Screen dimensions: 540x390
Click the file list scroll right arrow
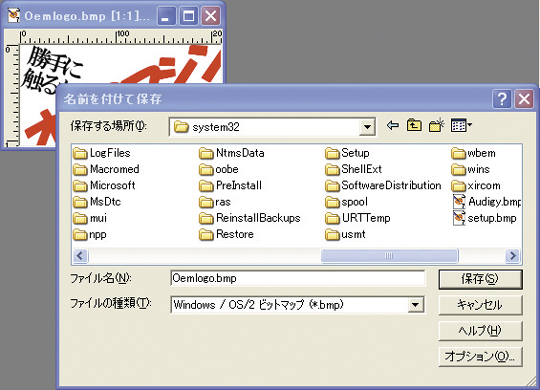coord(513,256)
